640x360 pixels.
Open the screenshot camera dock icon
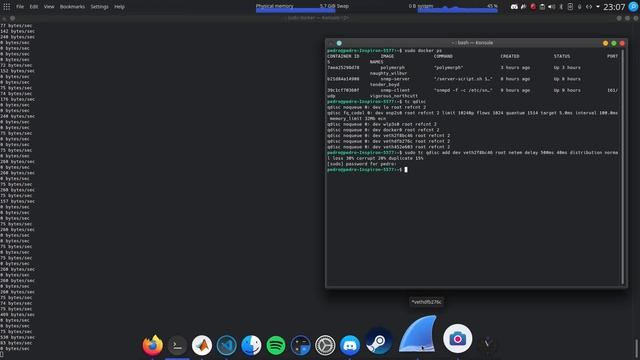tap(458, 339)
